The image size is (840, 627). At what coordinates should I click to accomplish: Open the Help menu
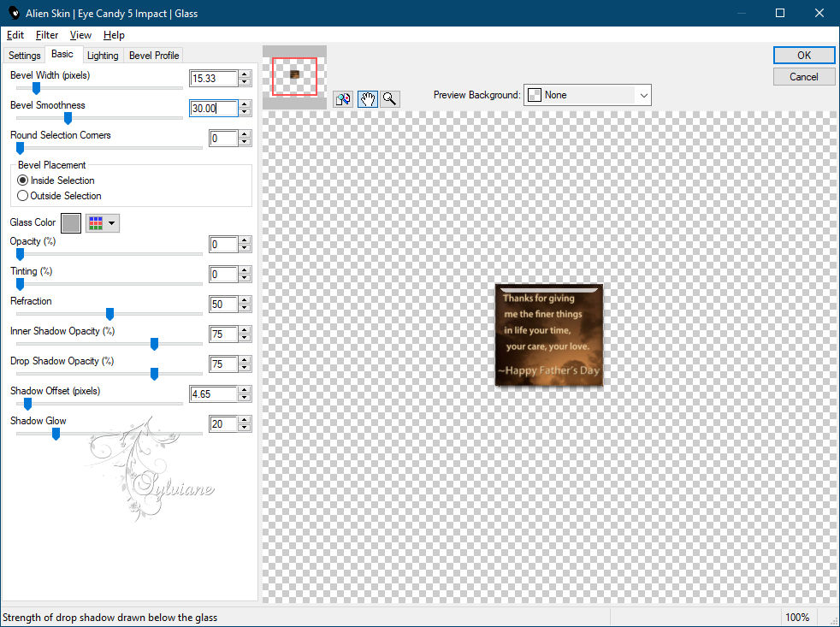pos(114,35)
